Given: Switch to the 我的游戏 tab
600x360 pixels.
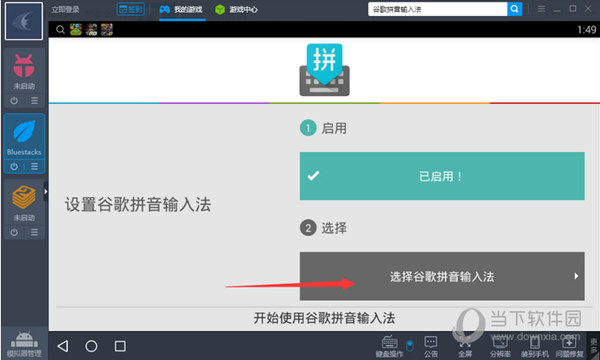Looking at the screenshot, I should tap(181, 9).
